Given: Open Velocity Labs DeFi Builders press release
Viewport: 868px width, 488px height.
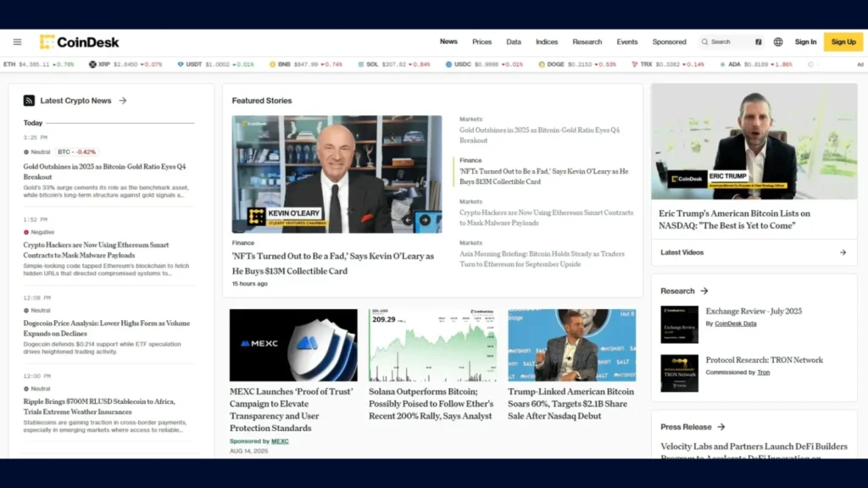Looking at the screenshot, I should click(x=754, y=452).
